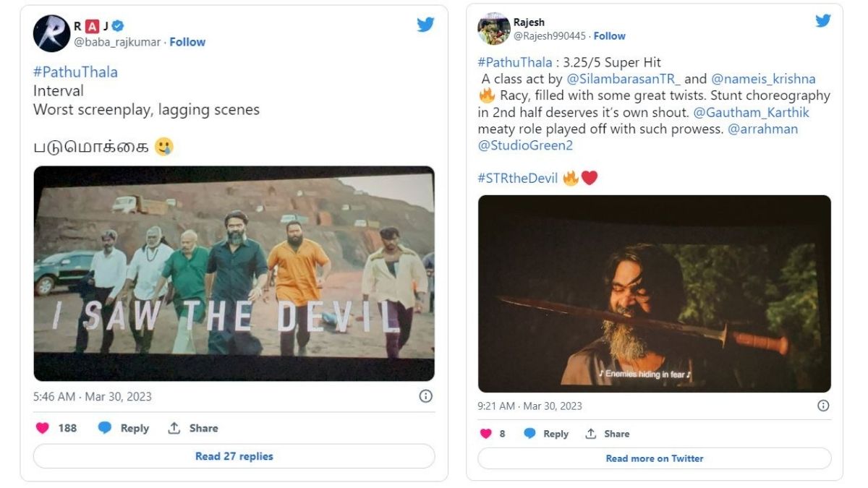This screenshot has width=868, height=488.
Task: Share the R A J tweet
Action: pos(192,428)
